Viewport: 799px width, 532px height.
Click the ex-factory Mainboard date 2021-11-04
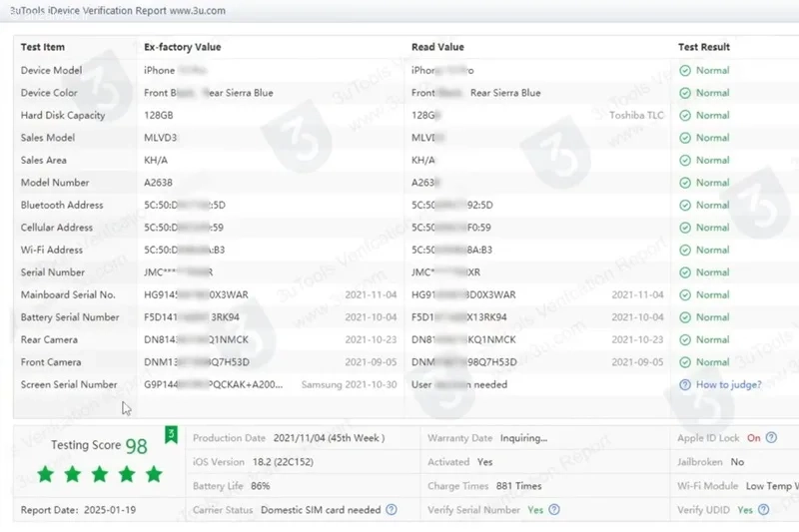pos(371,295)
